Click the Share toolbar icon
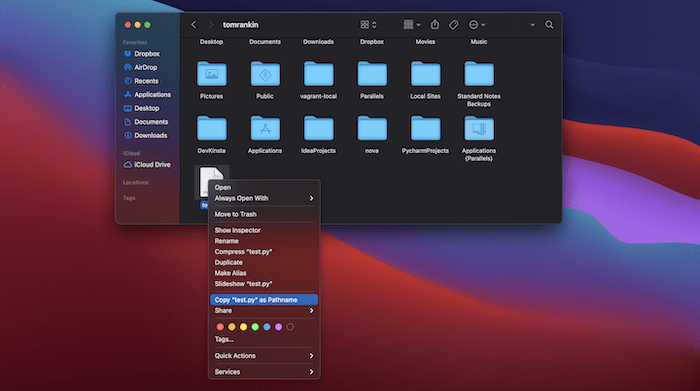The width and height of the screenshot is (700, 391). [x=434, y=25]
